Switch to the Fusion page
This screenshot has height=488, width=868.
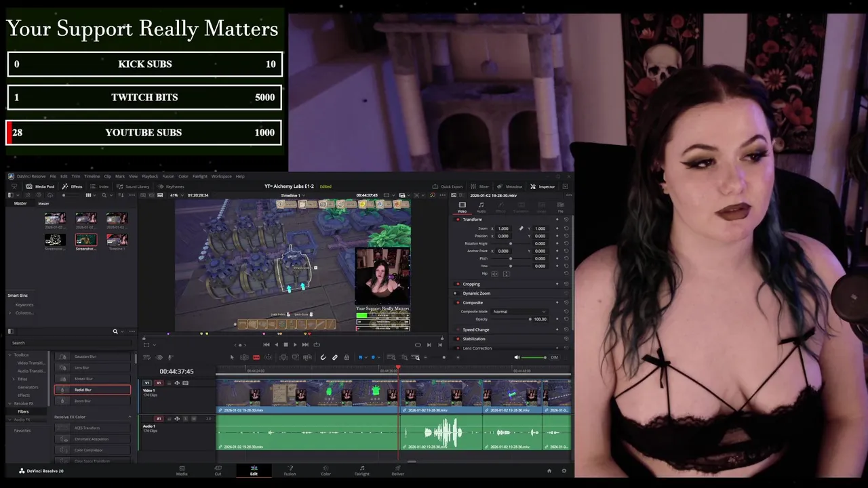click(x=290, y=470)
